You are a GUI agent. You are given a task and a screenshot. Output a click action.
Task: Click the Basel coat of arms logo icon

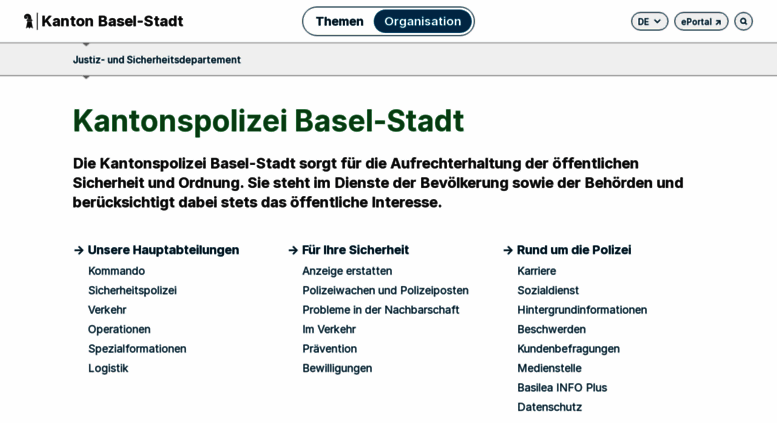click(29, 21)
